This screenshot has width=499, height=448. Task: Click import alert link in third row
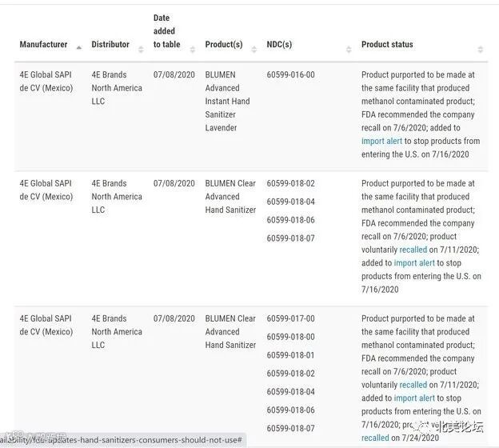pyautogui.click(x=415, y=398)
